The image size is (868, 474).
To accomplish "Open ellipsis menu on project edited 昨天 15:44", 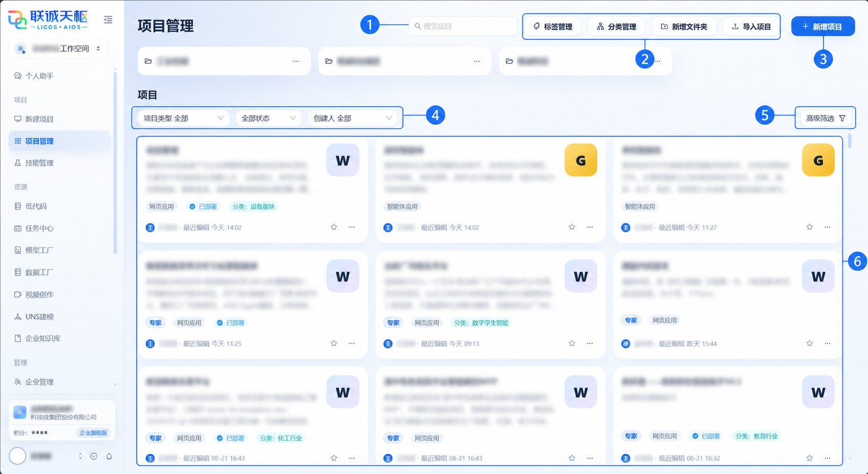I will [x=828, y=343].
